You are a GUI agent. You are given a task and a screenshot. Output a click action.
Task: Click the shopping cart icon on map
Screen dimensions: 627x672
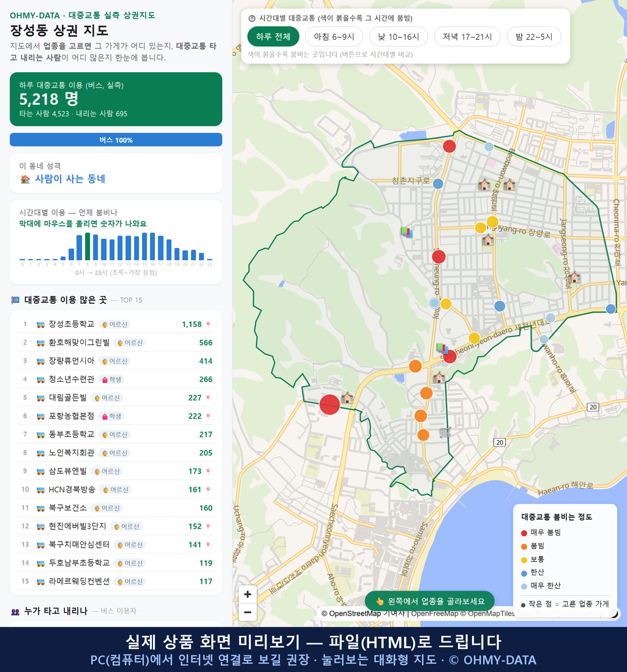coord(445,433)
